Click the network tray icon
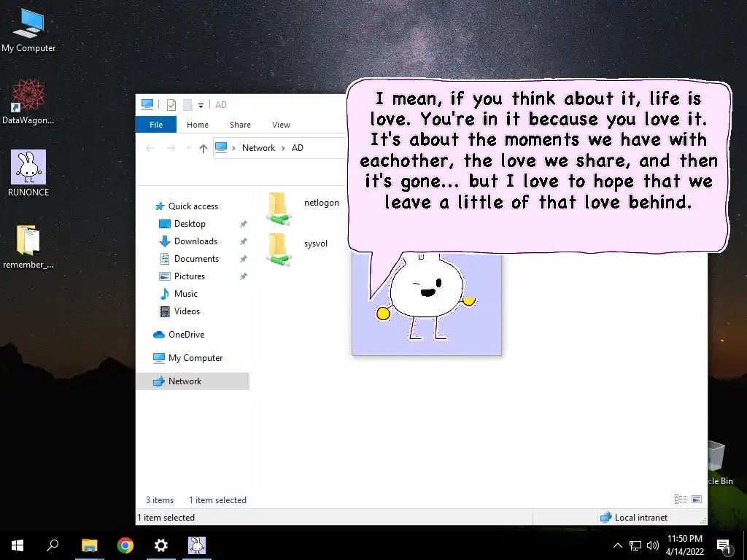747x560 pixels. pos(635,545)
